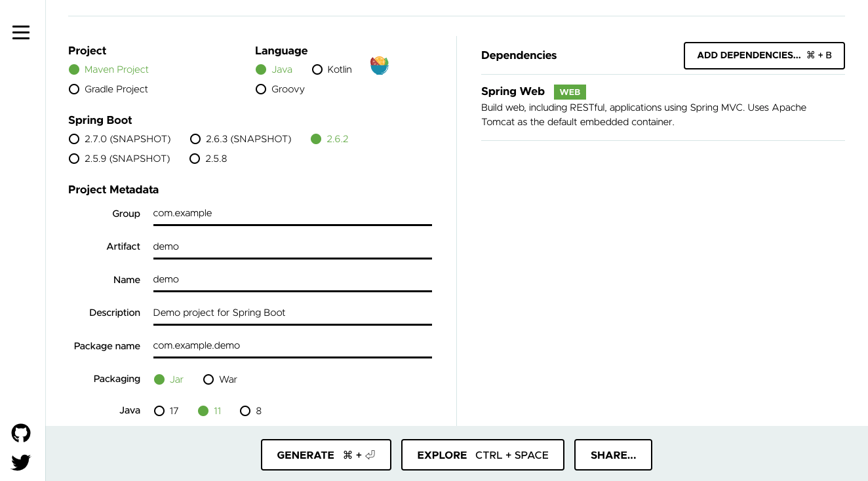Open the GitHub link icon
The height and width of the screenshot is (481, 868).
21,433
